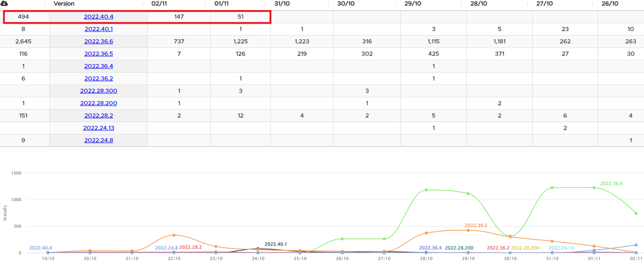Click the teal 2022.28.200 chart label
The height and width of the screenshot is (261, 644).
[459, 247]
